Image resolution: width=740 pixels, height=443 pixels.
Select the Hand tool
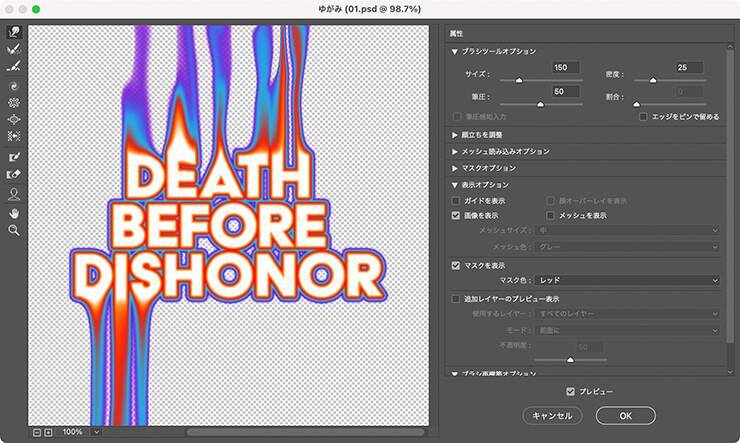pyautogui.click(x=14, y=214)
